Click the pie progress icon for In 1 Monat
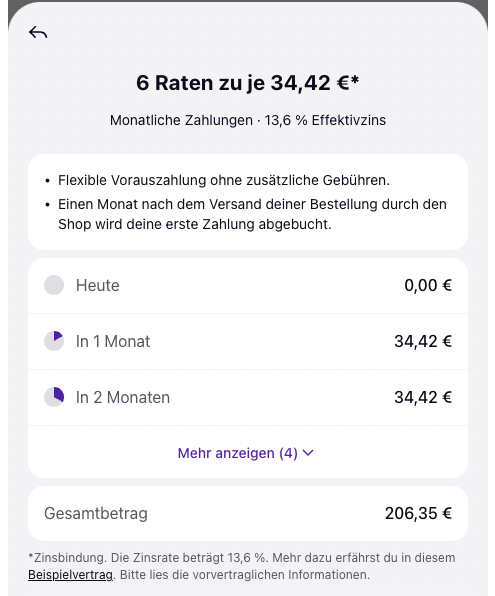Screen dimensions: 495x596 tap(54, 341)
